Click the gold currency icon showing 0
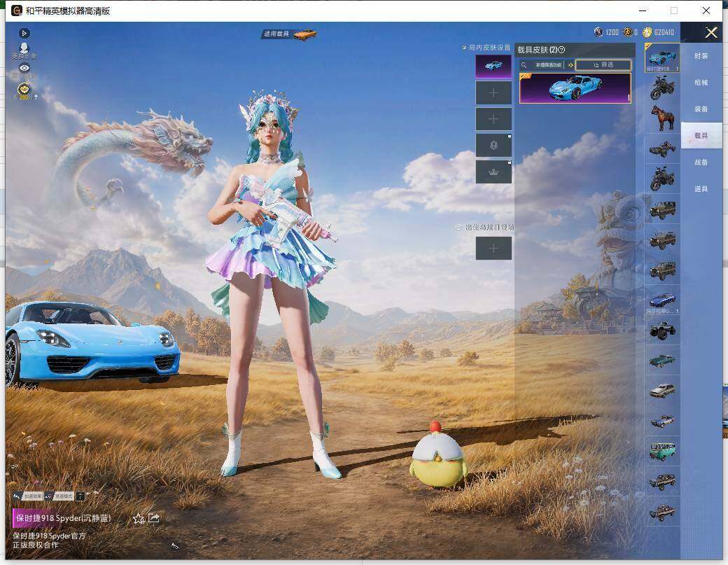The width and height of the screenshot is (728, 565). [x=628, y=32]
